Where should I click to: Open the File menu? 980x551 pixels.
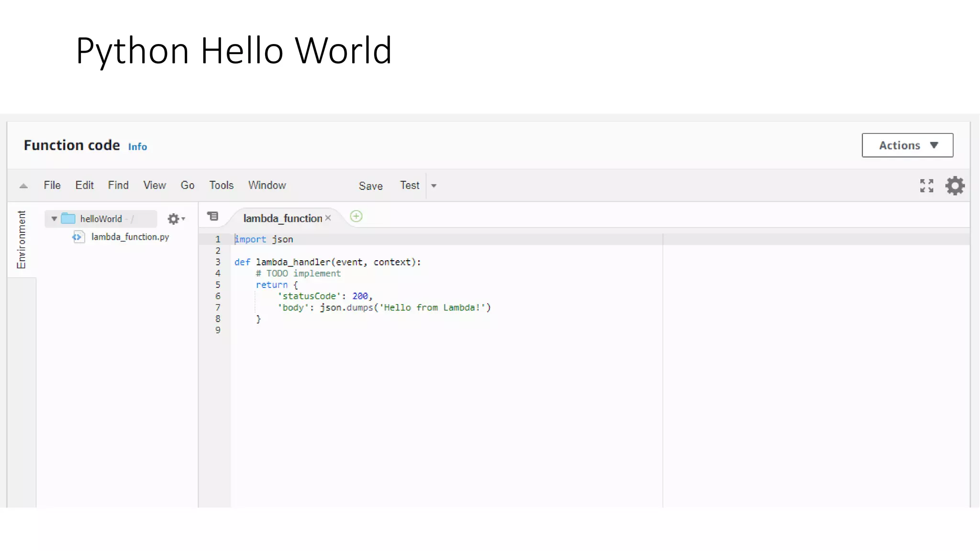pyautogui.click(x=52, y=186)
